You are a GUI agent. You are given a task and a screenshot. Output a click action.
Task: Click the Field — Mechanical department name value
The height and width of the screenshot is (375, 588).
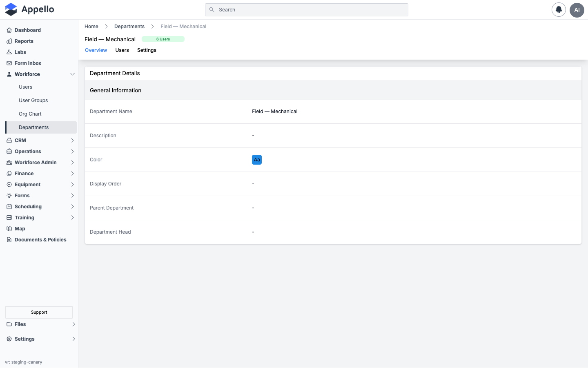click(x=275, y=112)
